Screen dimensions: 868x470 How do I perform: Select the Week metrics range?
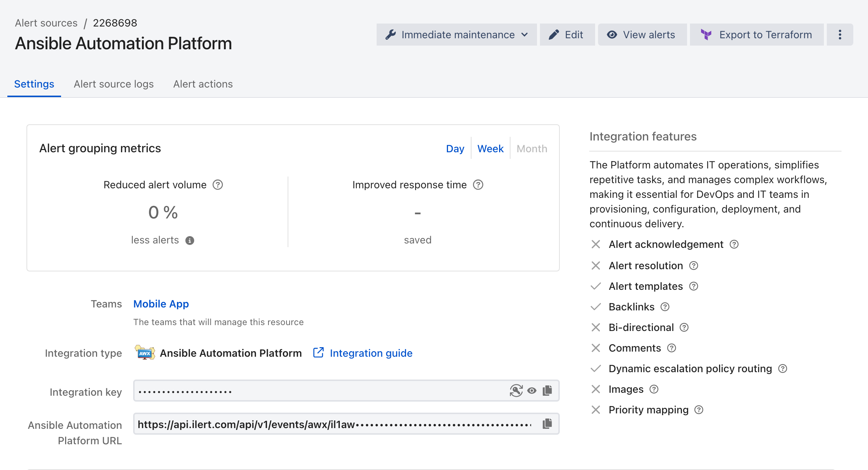pyautogui.click(x=490, y=149)
